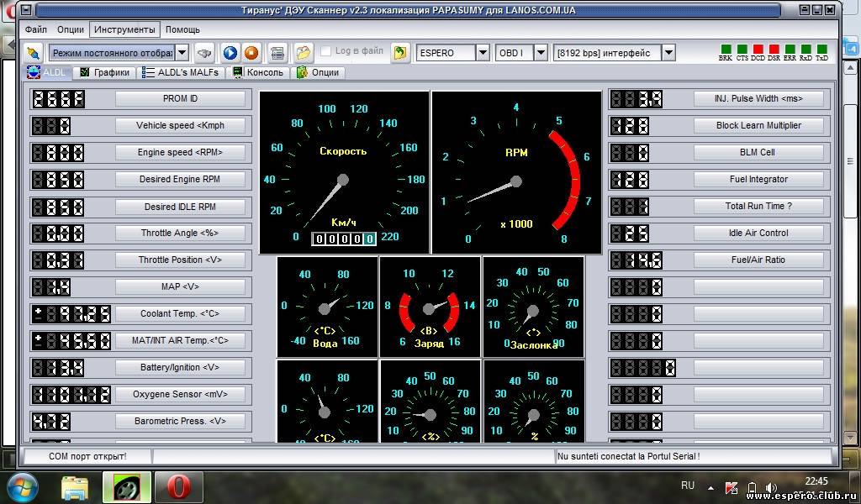Click the Total Run Time ? button
The height and width of the screenshot is (504, 861).
coord(759,206)
